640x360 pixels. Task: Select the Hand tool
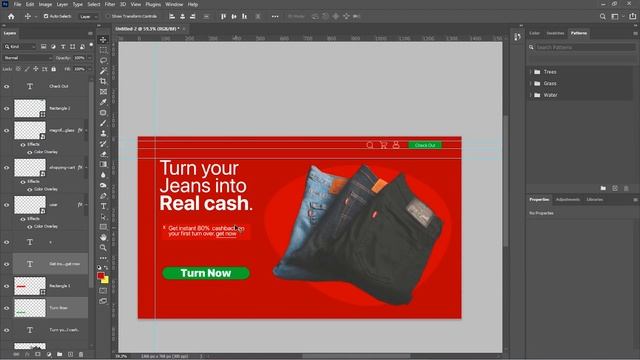click(x=103, y=237)
